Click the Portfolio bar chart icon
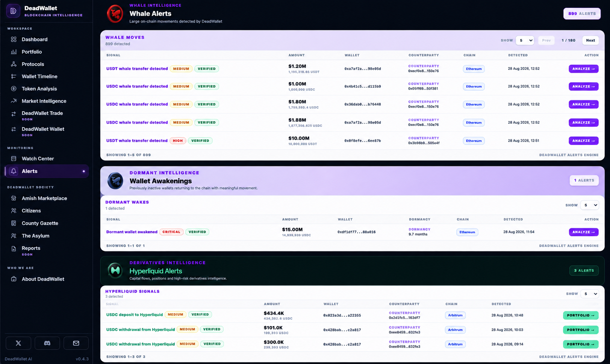The image size is (610, 364). tap(14, 52)
